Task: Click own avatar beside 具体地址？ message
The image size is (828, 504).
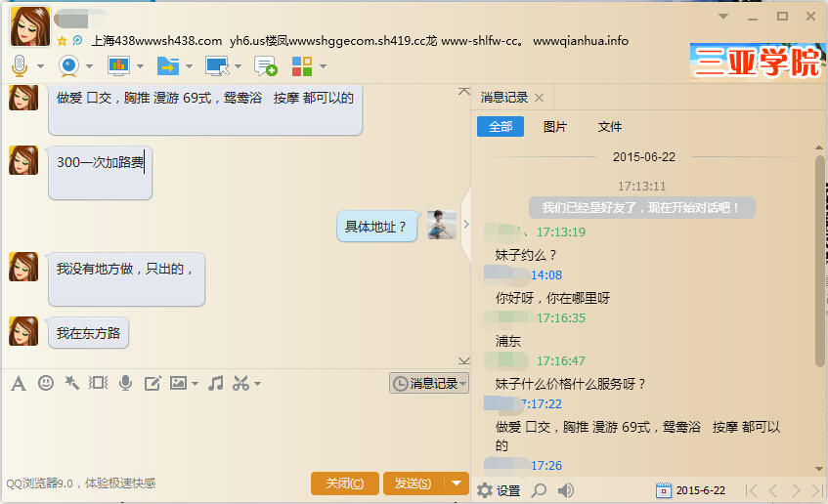Action: [442, 225]
